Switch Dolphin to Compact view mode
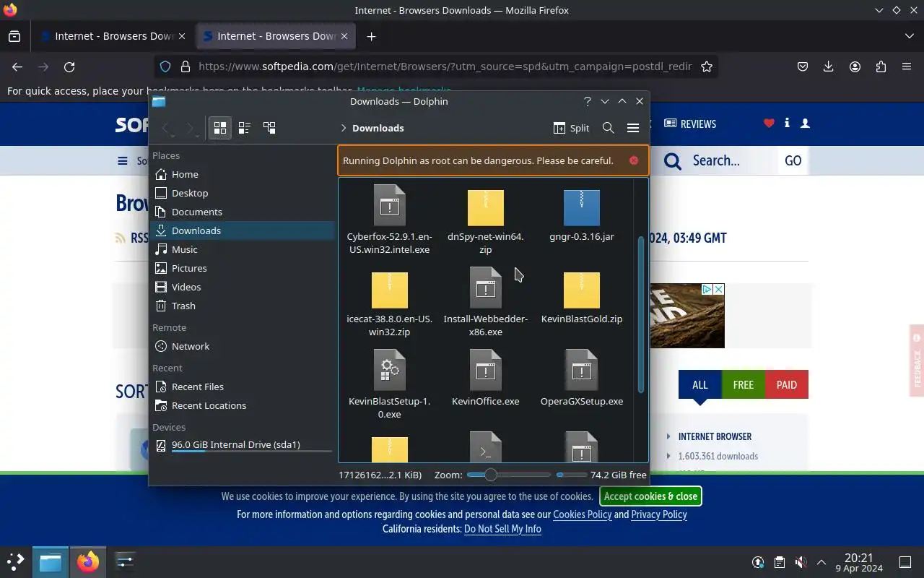 [x=245, y=128]
